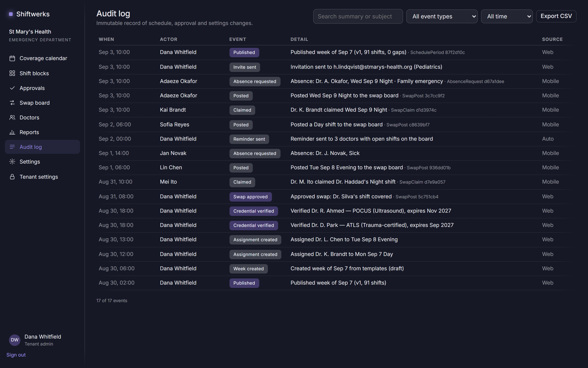Click the Shift blocks grid icon
This screenshot has height=368, width=588.
(12, 73)
